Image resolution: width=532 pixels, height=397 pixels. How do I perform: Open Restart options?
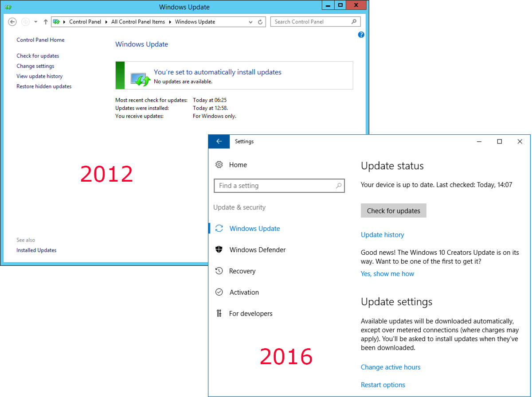(x=383, y=385)
